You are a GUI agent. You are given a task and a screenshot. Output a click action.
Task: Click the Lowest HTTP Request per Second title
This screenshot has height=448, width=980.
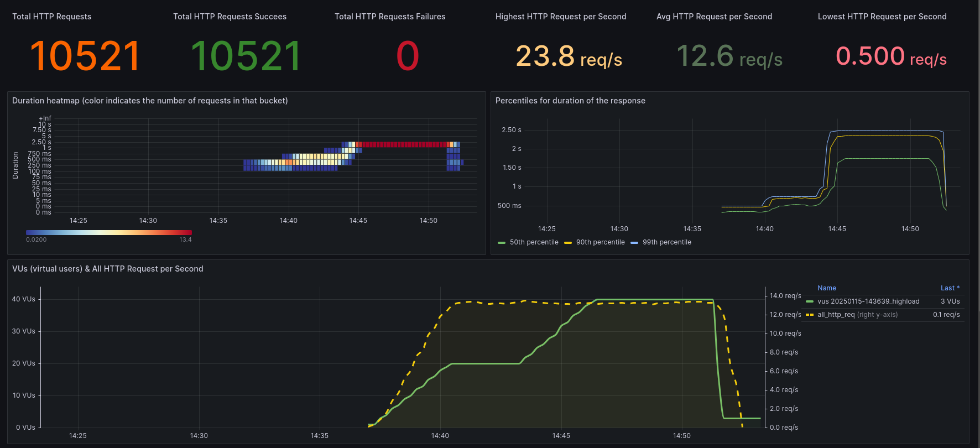pyautogui.click(x=882, y=17)
